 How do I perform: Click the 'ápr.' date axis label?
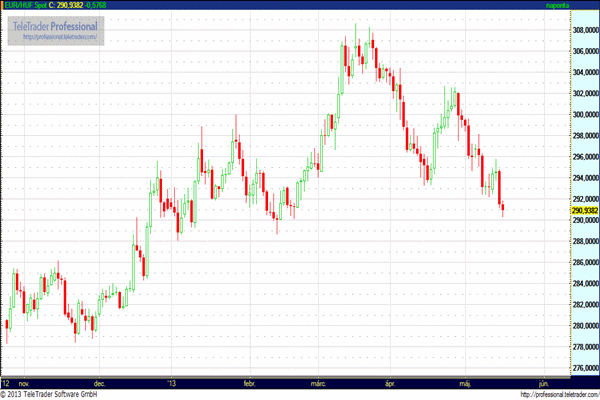390,382
